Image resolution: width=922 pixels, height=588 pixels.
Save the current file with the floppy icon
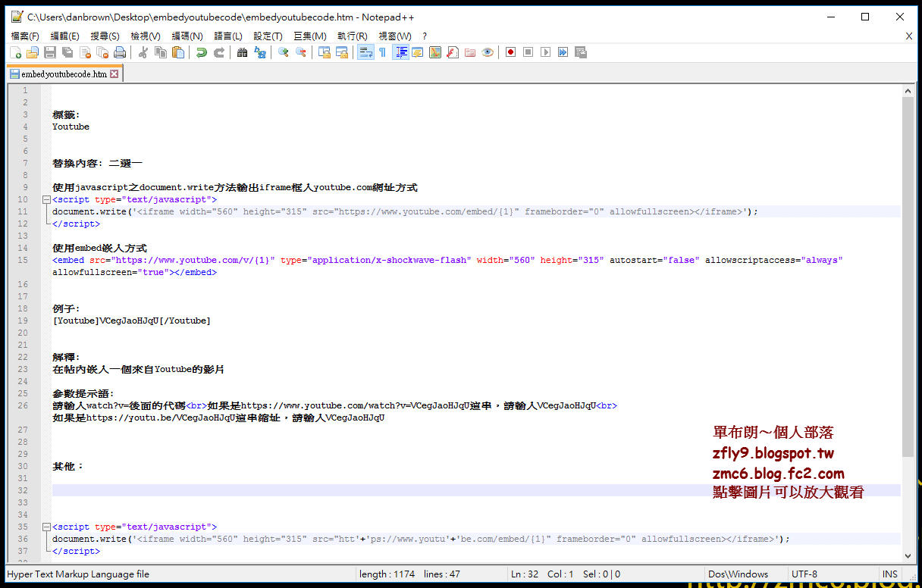click(x=50, y=52)
